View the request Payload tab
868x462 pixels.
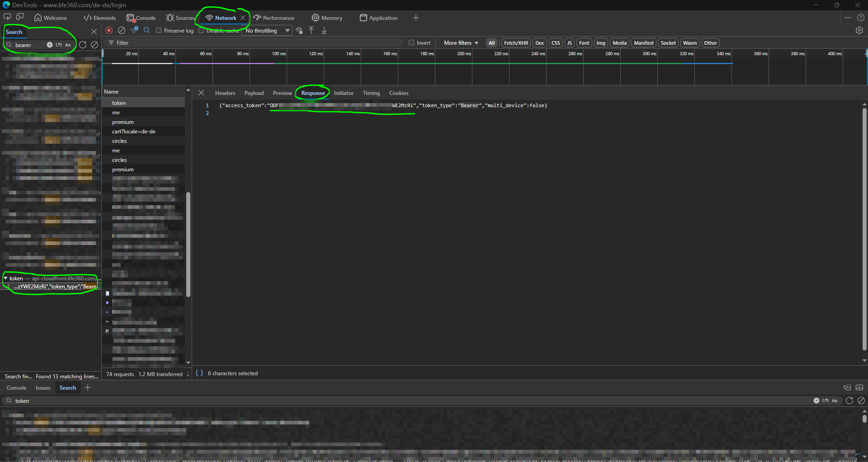click(x=254, y=93)
